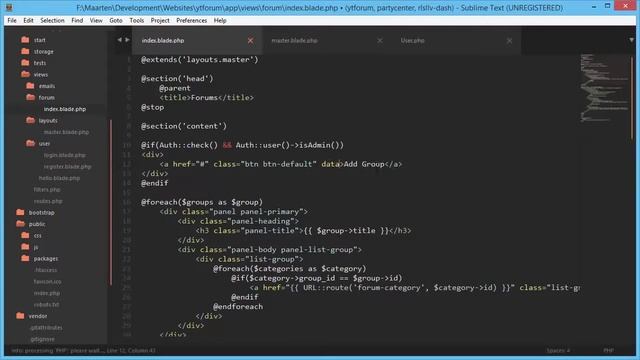This screenshot has height=360, width=640.
Task: Open robots.txt in sidebar
Action: (x=47, y=304)
